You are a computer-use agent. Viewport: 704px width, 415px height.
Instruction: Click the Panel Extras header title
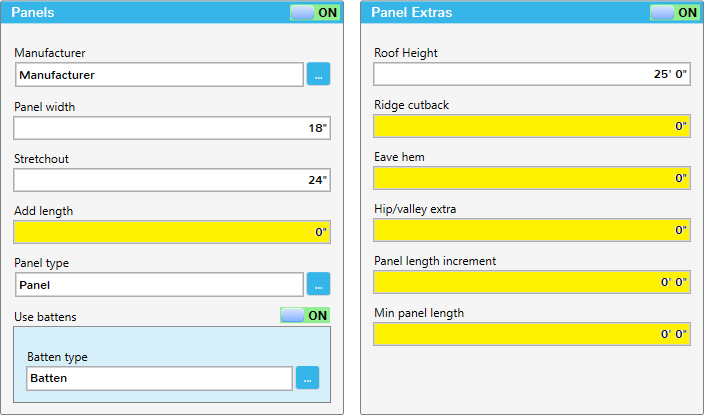click(412, 13)
